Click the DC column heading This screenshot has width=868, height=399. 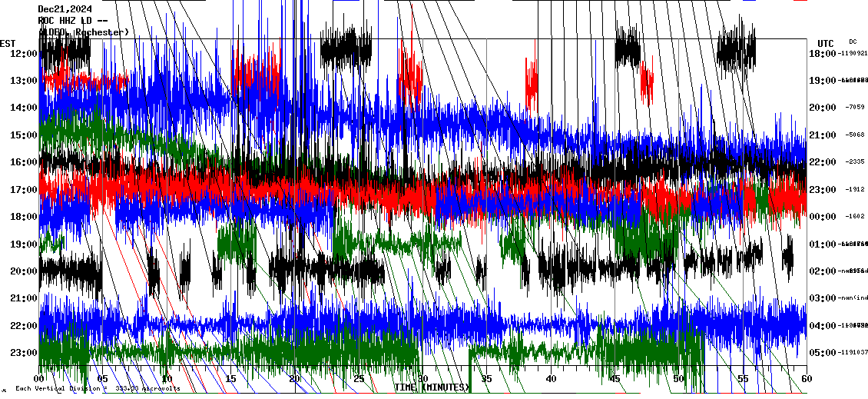[x=853, y=42]
